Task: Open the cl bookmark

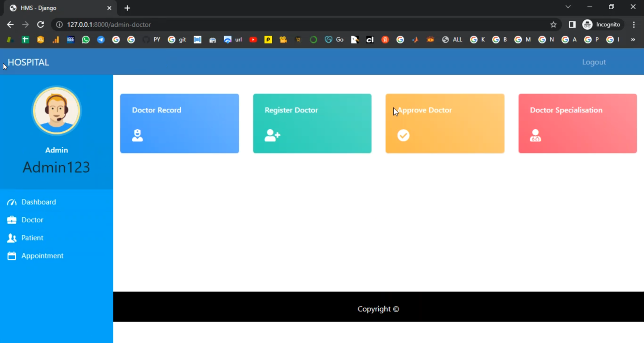Action: [x=370, y=39]
